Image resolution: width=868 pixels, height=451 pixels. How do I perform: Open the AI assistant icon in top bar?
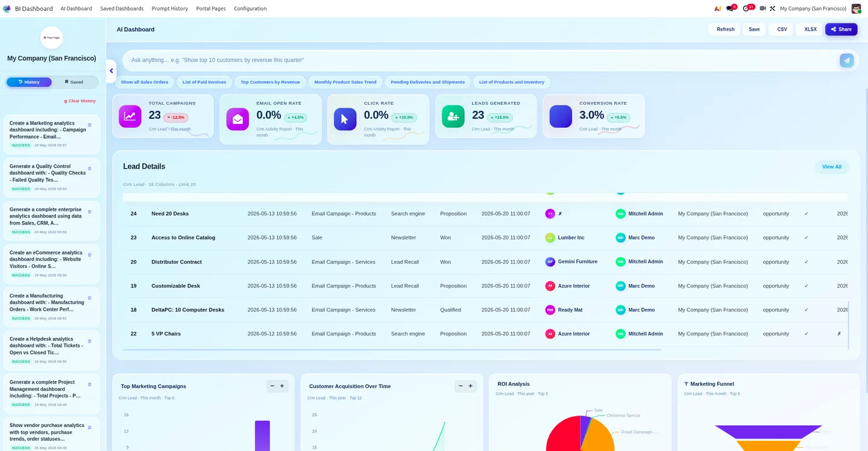pyautogui.click(x=717, y=8)
